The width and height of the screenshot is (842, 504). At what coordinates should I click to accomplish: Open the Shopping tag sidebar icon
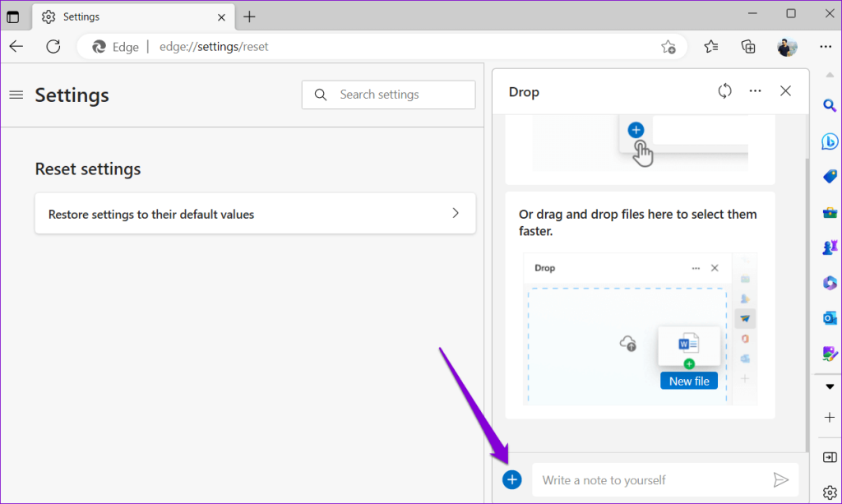(x=830, y=177)
